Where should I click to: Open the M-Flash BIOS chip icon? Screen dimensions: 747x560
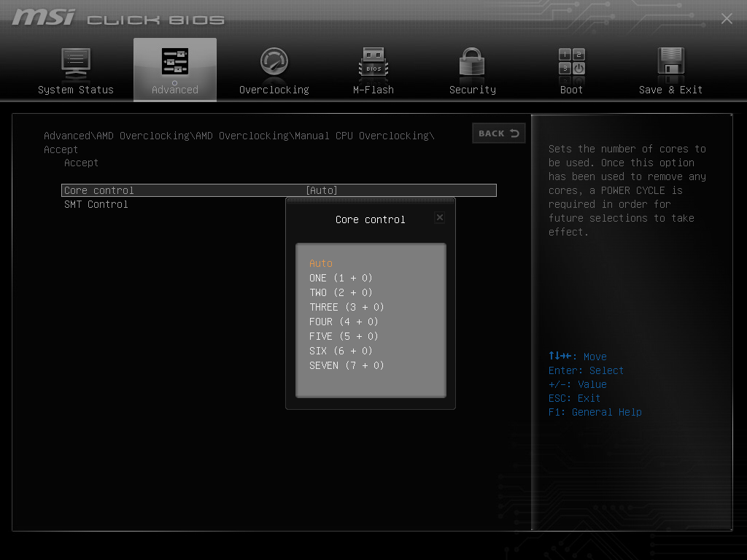pyautogui.click(x=373, y=63)
